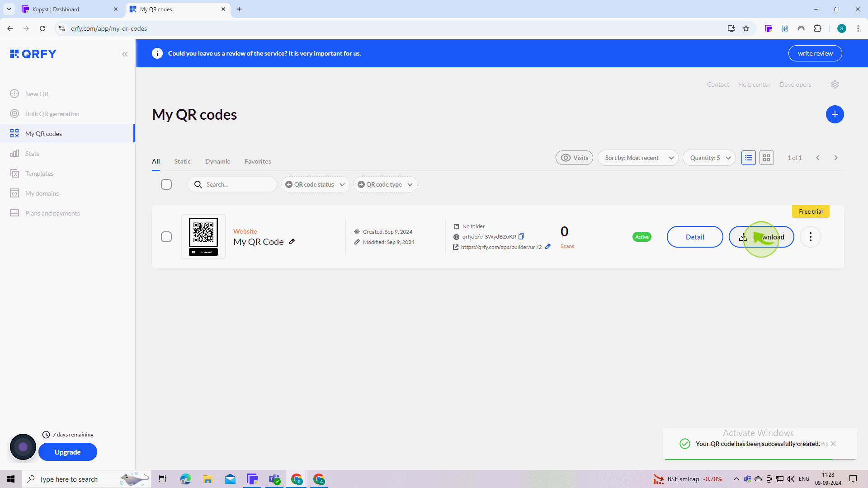
Task: Switch to list view icon
Action: 748,158
